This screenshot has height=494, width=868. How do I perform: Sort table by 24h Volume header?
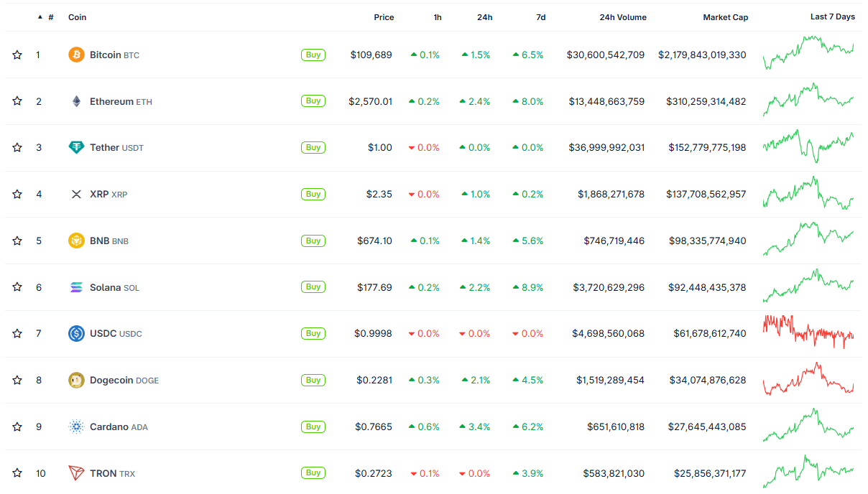pos(623,17)
